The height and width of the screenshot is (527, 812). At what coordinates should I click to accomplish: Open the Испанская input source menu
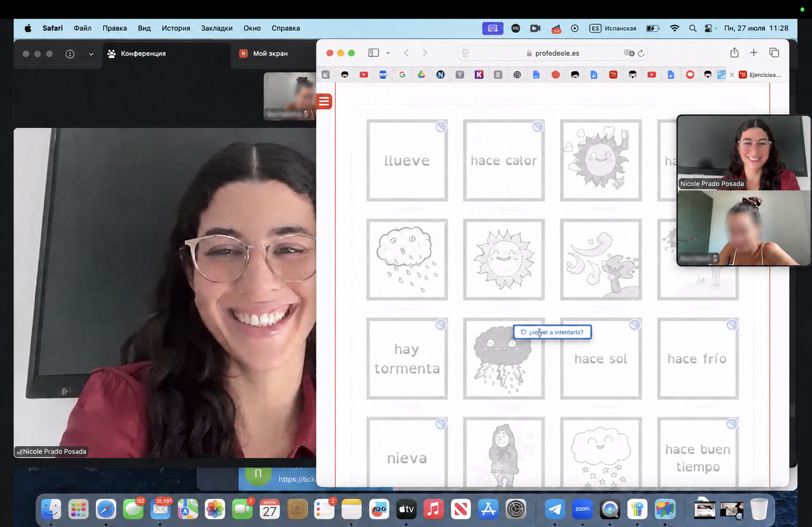[x=613, y=28]
